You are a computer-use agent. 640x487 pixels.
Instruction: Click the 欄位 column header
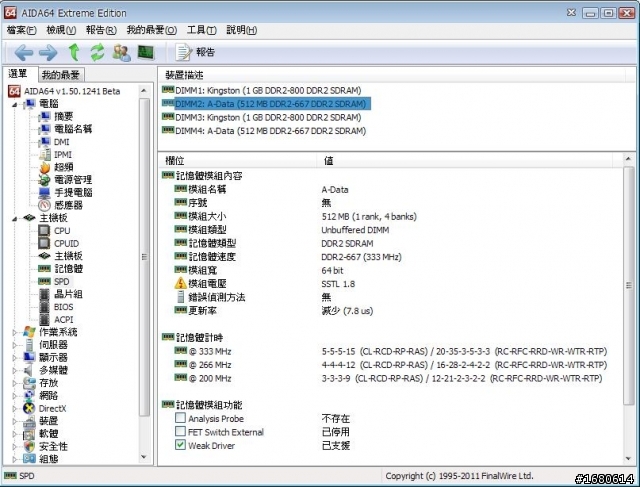pos(238,160)
